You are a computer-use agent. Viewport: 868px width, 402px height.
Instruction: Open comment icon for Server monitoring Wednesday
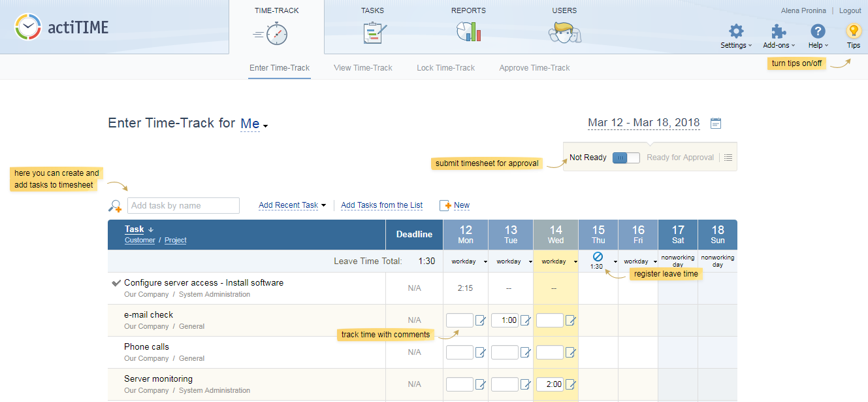tap(571, 384)
